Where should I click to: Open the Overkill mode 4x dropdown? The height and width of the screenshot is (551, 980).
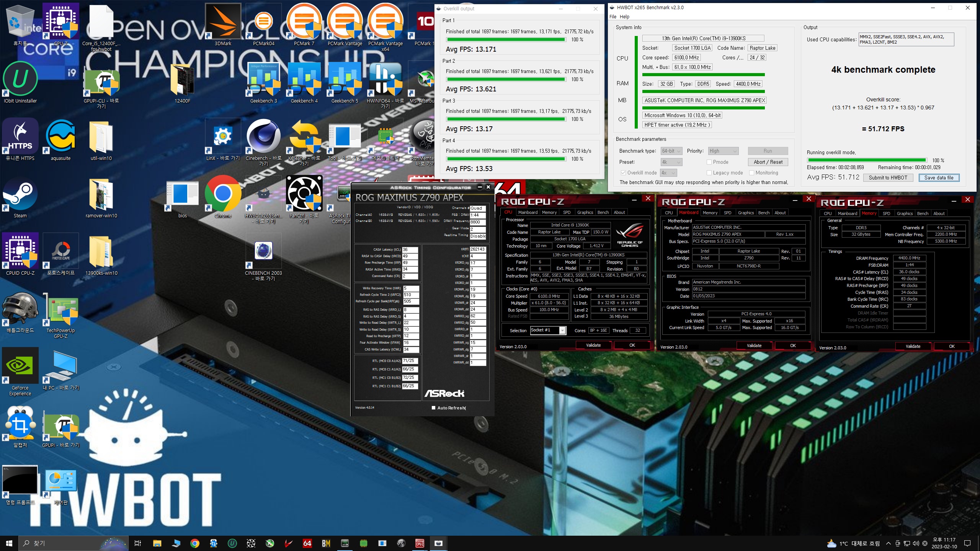[669, 173]
